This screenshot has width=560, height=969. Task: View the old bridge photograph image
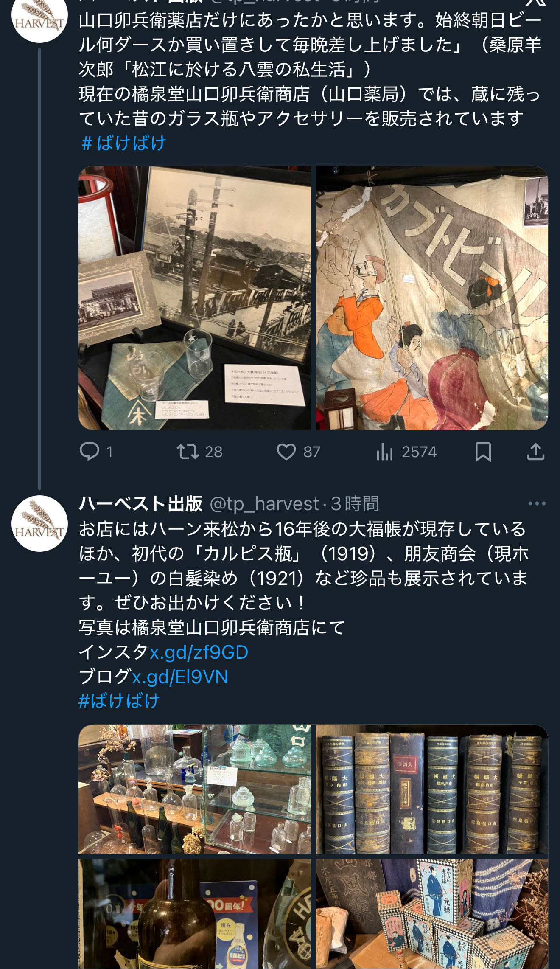pyautogui.click(x=195, y=298)
